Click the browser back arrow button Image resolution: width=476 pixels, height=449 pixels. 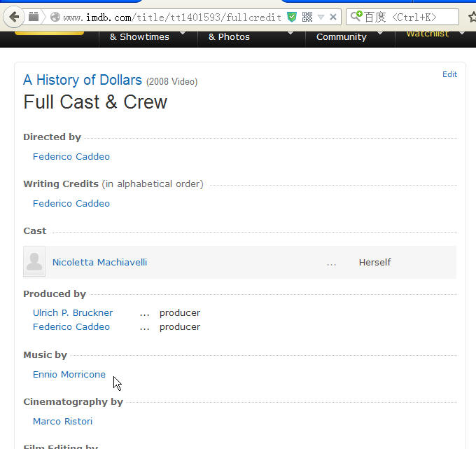(14, 17)
